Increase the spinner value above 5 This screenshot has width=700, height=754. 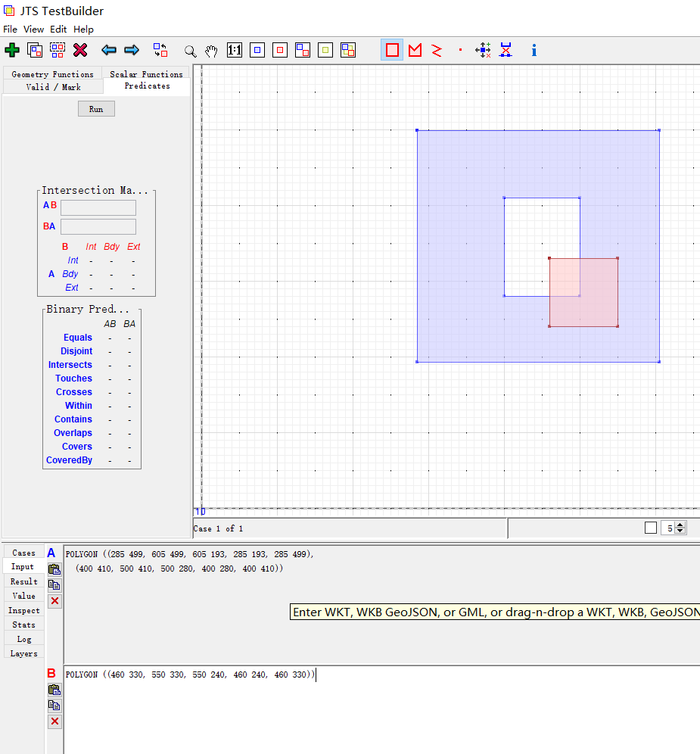point(680,525)
